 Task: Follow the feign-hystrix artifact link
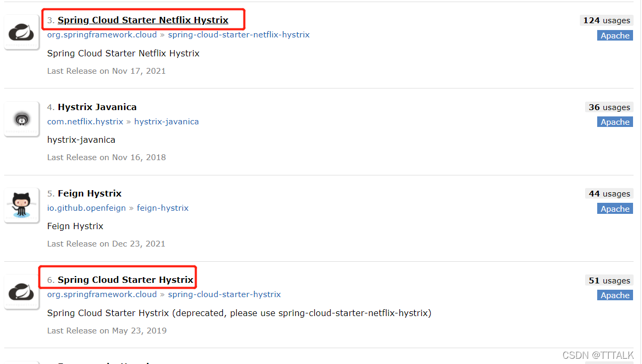click(163, 208)
